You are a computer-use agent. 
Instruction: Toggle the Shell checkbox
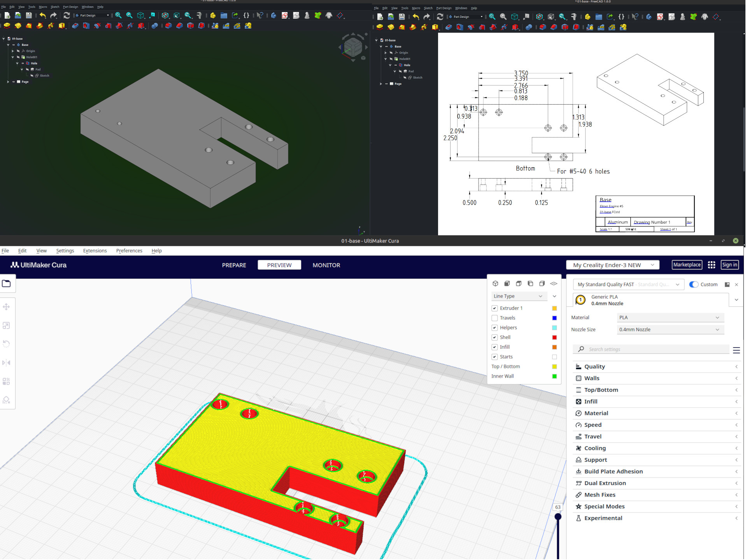pos(494,338)
